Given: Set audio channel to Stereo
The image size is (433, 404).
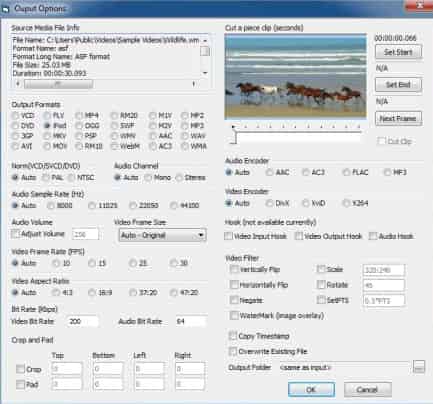Looking at the screenshot, I should [179, 178].
